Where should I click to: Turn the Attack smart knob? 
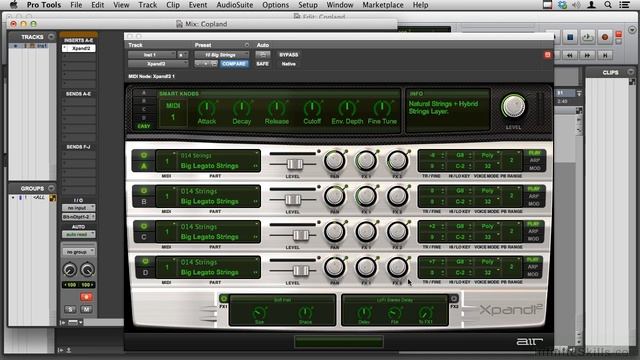tap(206, 108)
